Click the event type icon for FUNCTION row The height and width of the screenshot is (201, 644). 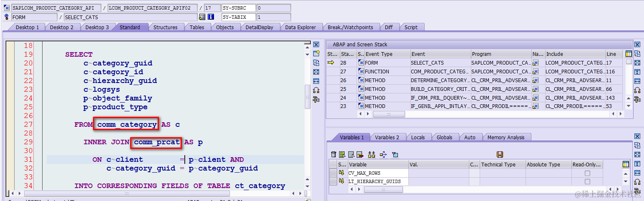[x=361, y=71]
